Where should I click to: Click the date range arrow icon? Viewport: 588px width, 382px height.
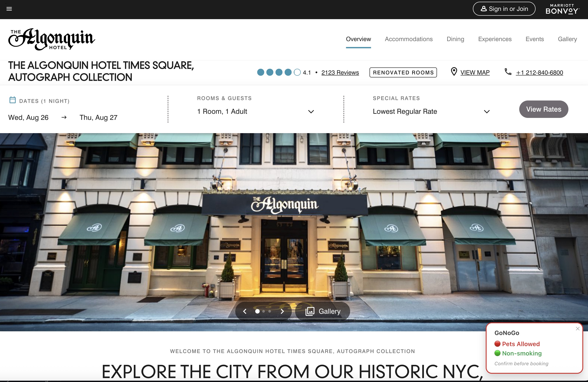[64, 117]
